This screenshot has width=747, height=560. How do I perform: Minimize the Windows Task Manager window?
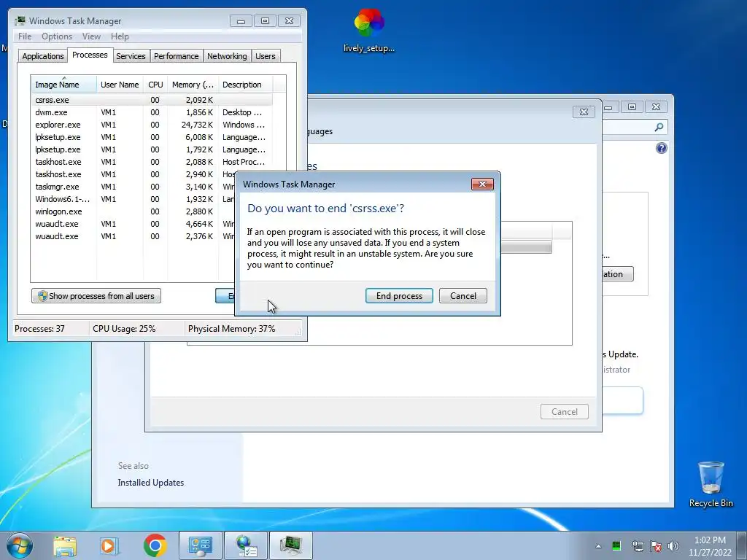tap(241, 21)
